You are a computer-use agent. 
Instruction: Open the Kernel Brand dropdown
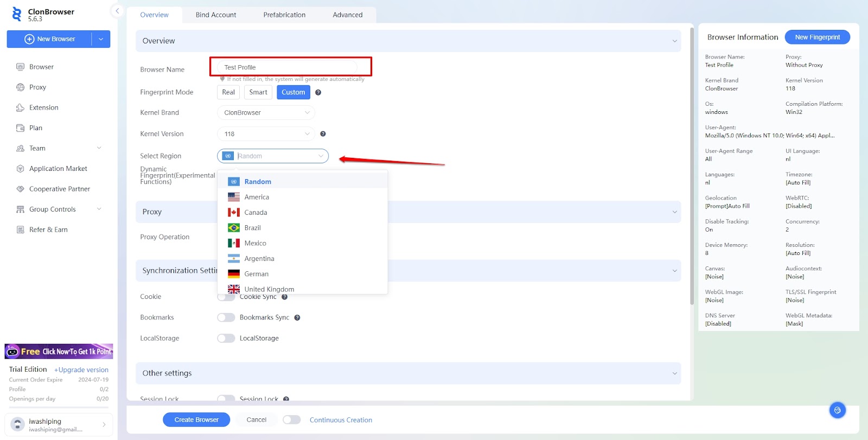[x=266, y=113]
